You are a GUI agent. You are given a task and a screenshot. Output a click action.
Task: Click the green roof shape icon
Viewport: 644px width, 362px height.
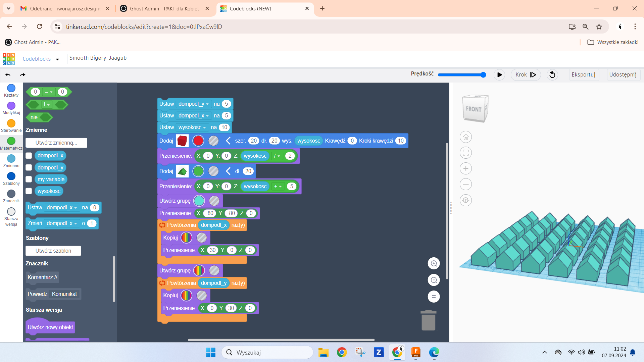click(x=182, y=171)
